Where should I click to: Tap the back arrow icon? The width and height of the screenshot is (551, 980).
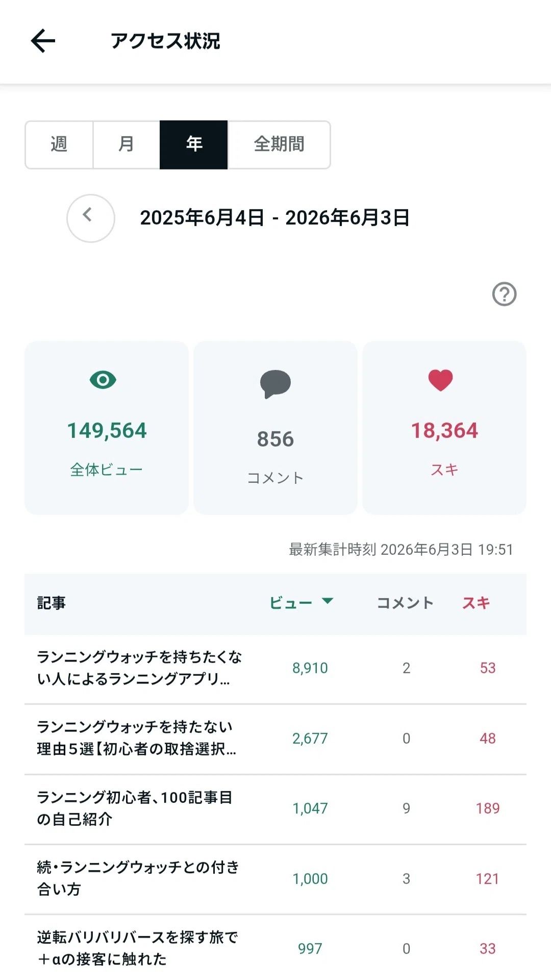[x=43, y=41]
